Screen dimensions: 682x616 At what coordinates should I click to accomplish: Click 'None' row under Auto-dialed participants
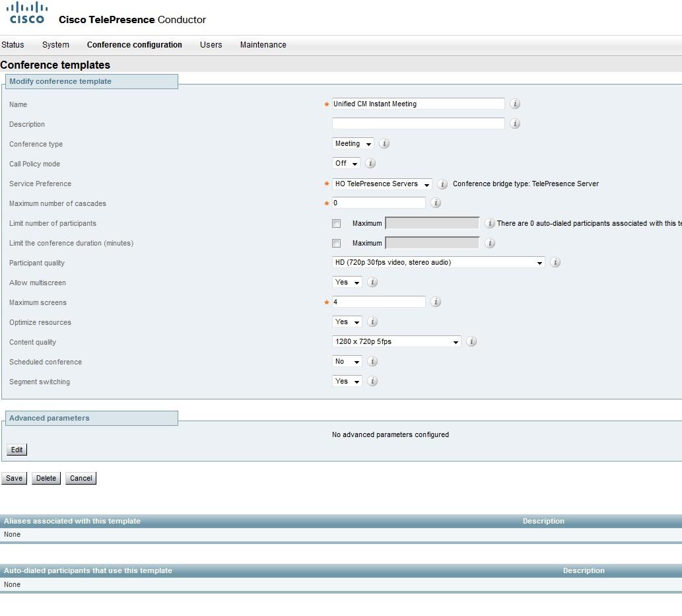pyautogui.click(x=341, y=585)
